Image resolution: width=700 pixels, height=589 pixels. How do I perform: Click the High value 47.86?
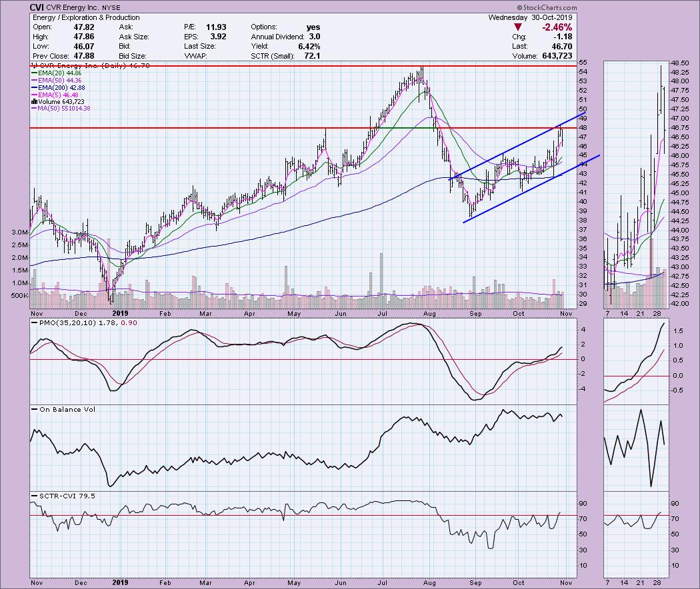click(x=84, y=37)
